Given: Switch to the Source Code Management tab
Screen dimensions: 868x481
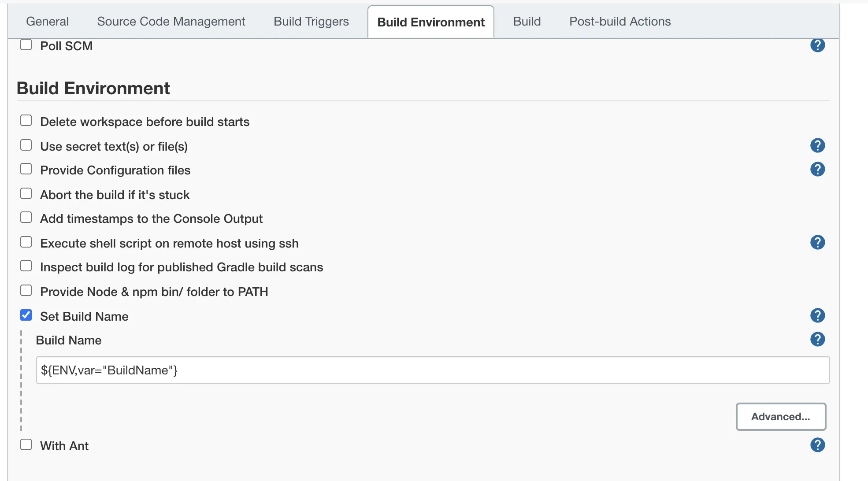Looking at the screenshot, I should click(171, 21).
